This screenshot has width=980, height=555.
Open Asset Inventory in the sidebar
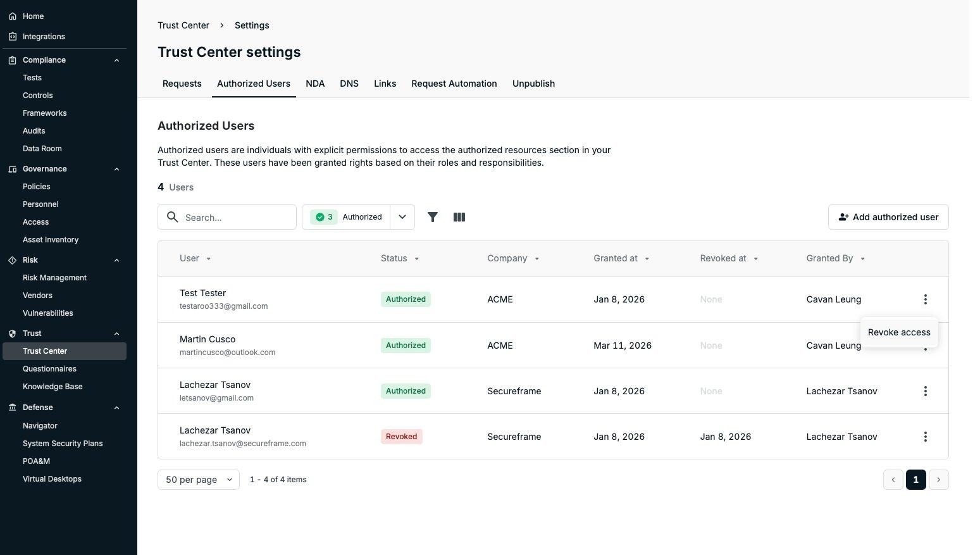[51, 240]
